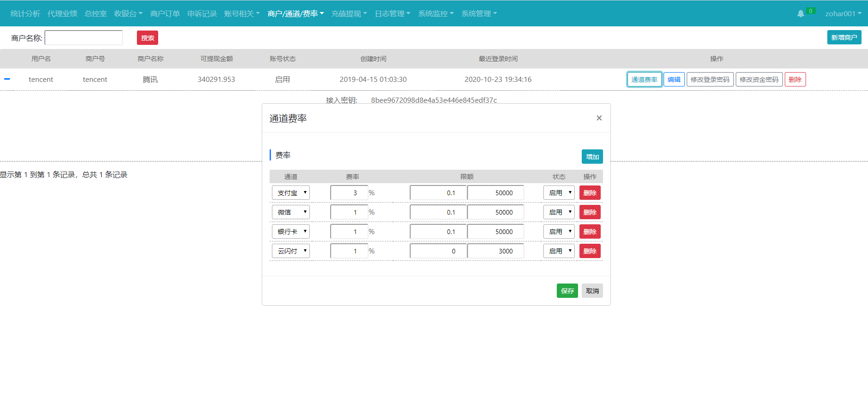868x407 pixels.
Task: Click the notification bell icon
Action: [x=800, y=14]
